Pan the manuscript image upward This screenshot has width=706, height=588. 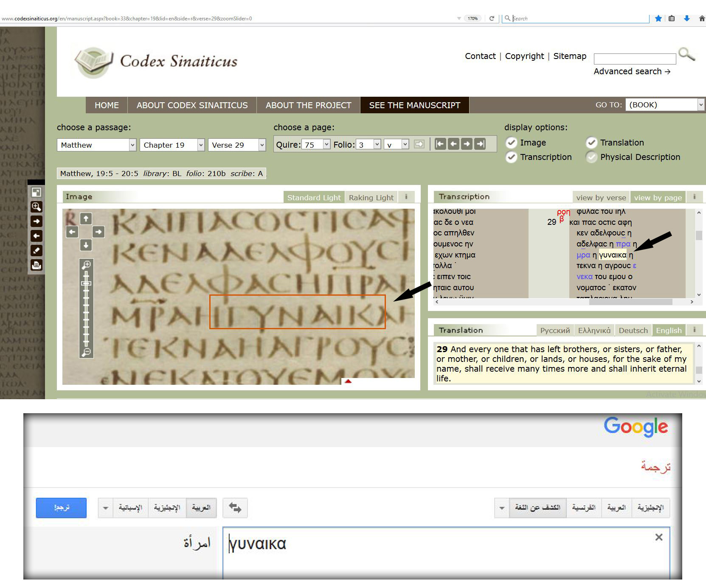click(x=86, y=218)
